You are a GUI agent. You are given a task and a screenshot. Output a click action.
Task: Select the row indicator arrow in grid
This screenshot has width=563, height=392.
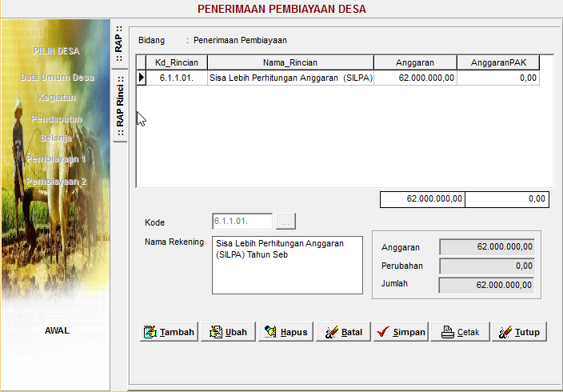point(142,78)
